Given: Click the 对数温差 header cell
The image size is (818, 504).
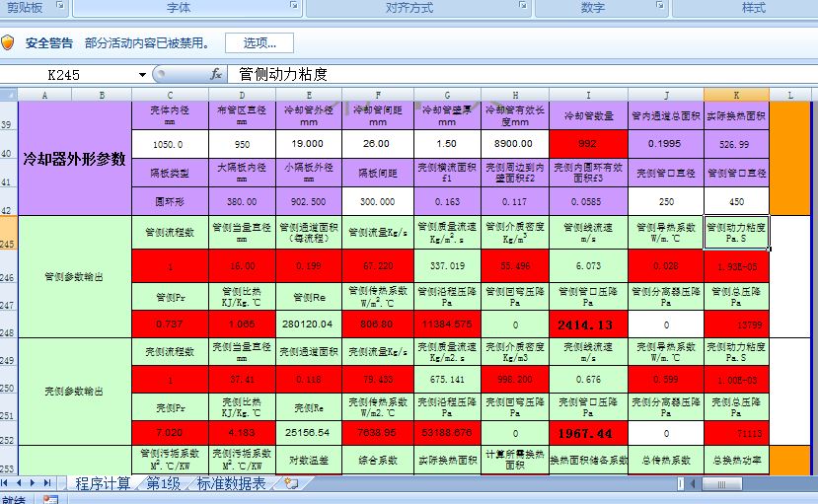Looking at the screenshot, I should [x=309, y=460].
